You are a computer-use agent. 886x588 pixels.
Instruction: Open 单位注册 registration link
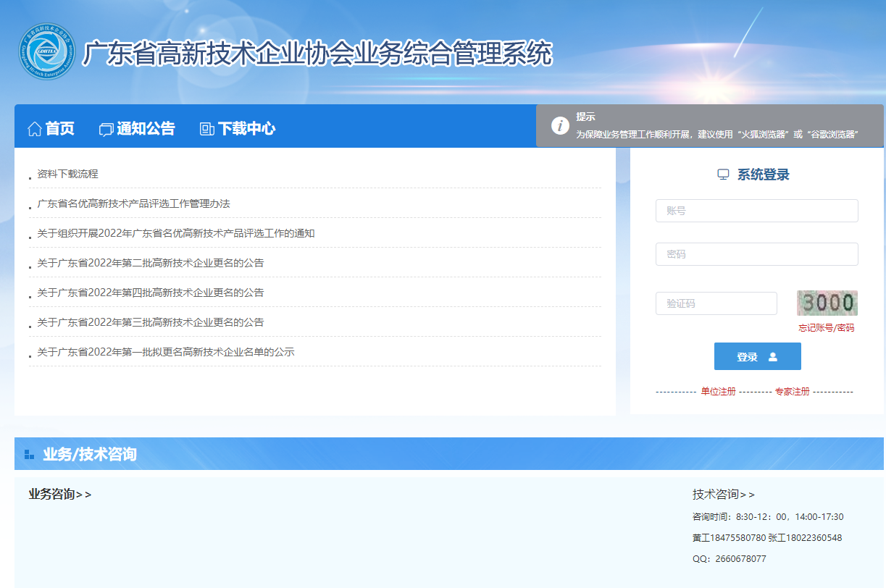click(718, 391)
